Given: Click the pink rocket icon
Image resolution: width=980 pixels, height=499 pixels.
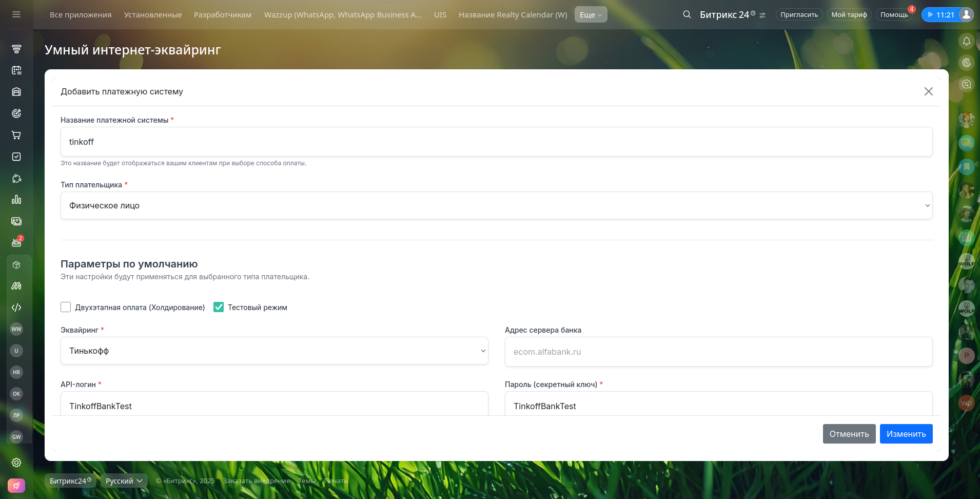Looking at the screenshot, I should click(x=16, y=486).
